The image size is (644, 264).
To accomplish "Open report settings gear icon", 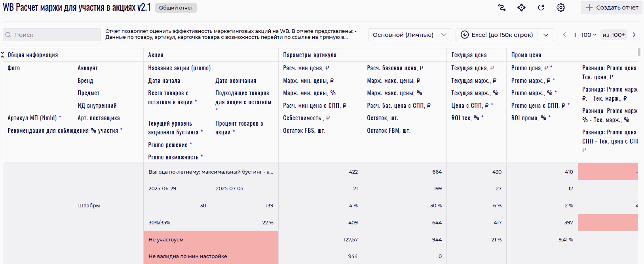I will click(x=561, y=8).
